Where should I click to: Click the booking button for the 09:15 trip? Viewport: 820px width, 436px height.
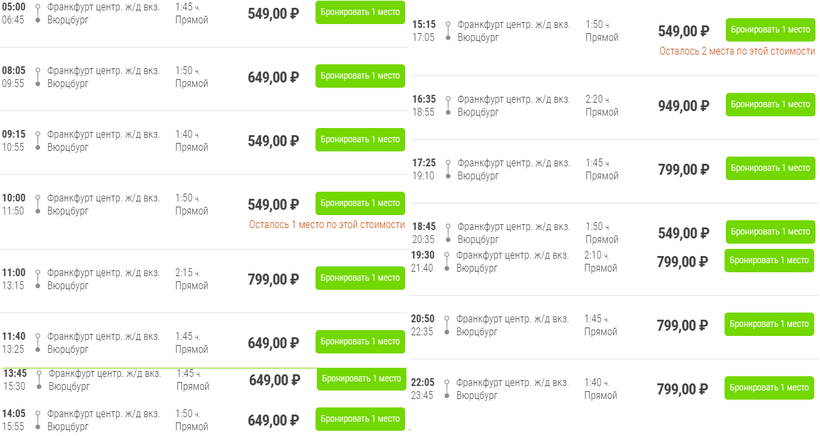point(360,140)
